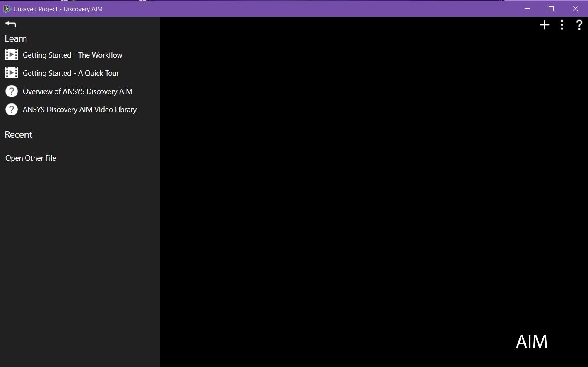588x367 pixels.
Task: Minimize the Discovery AIM window
Action: 527,9
